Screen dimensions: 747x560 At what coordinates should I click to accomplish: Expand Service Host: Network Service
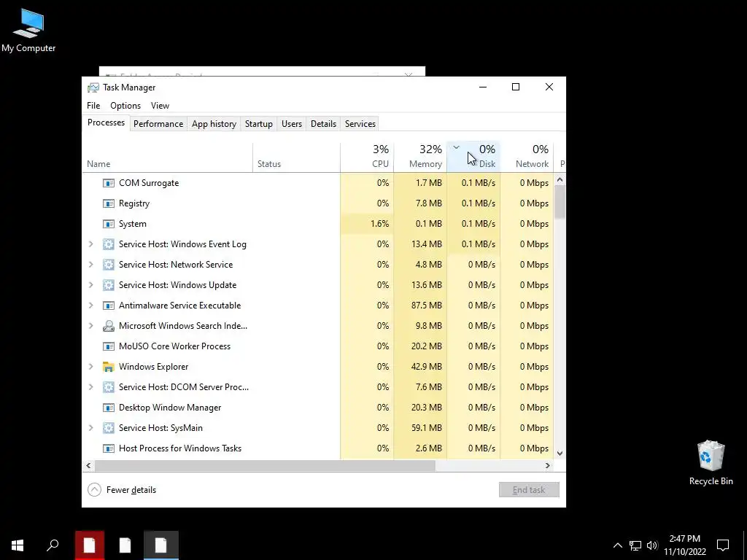(91, 265)
